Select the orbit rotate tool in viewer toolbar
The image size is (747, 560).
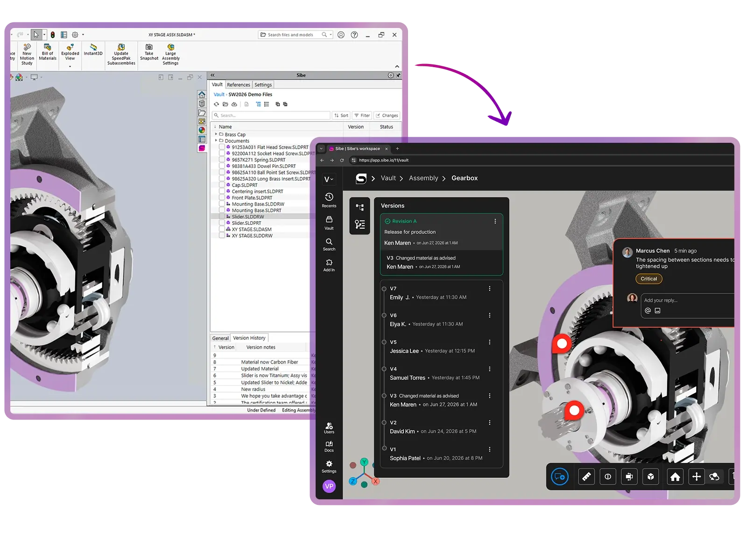pos(714,476)
